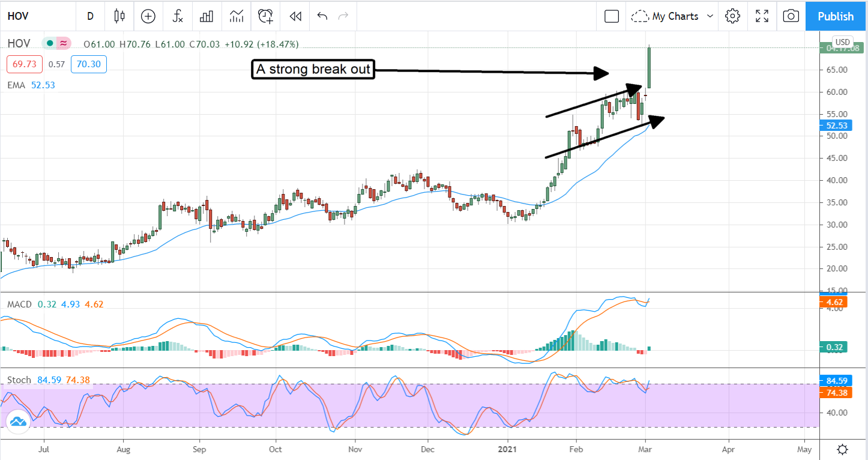Click the green market status dot
This screenshot has height=460, width=868.
pos(49,43)
